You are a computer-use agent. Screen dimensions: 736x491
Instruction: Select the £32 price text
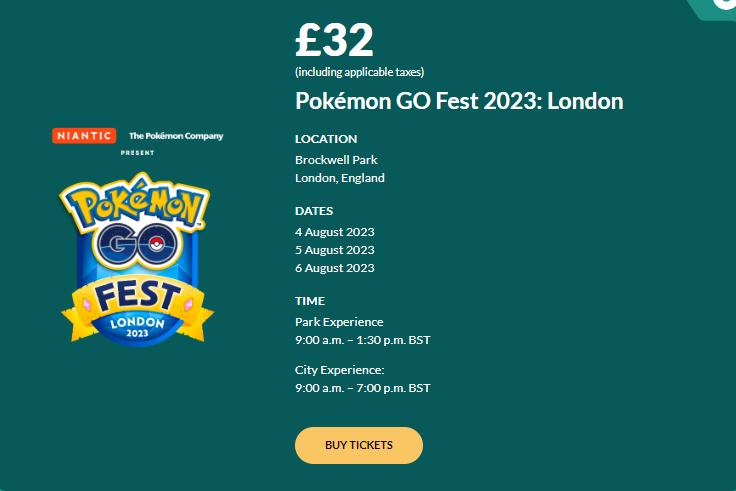(334, 40)
